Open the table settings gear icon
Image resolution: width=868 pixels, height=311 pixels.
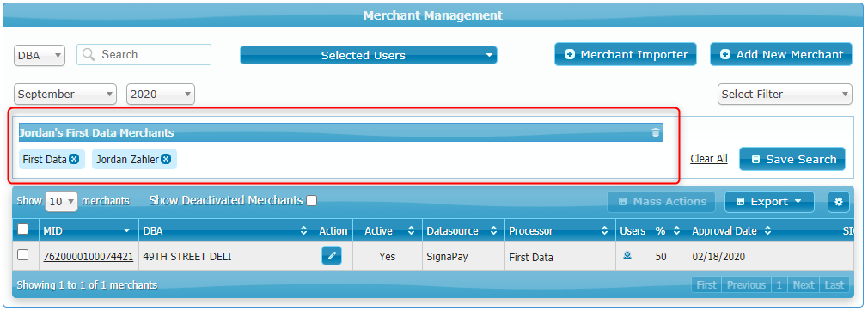tap(838, 202)
